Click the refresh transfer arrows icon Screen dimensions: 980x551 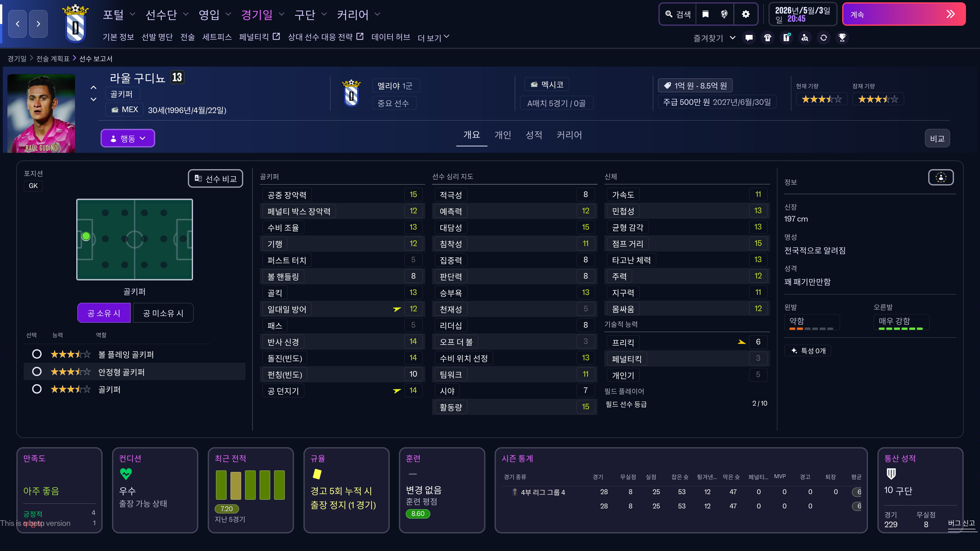(823, 38)
